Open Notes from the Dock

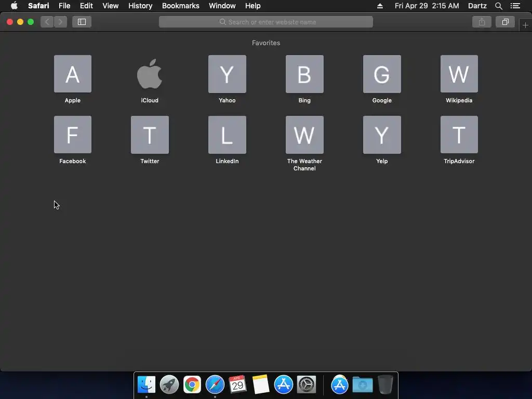(261, 384)
